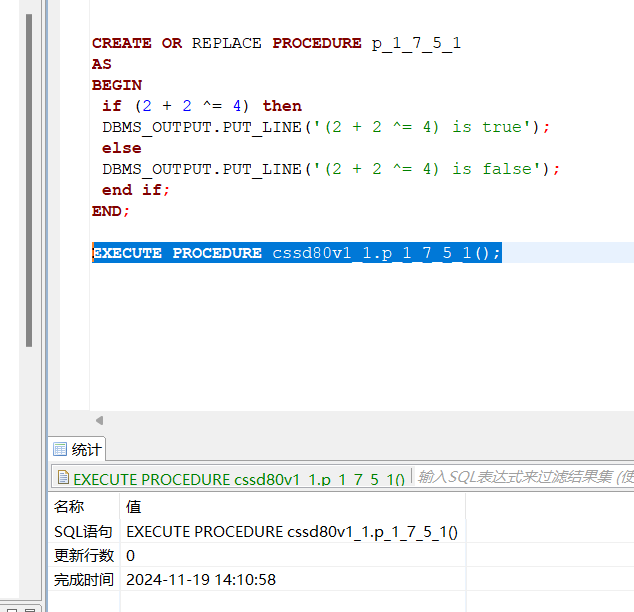Click the vertical scrollbar thumb on the left
Viewport: 634px width, 612px height.
[29, 180]
